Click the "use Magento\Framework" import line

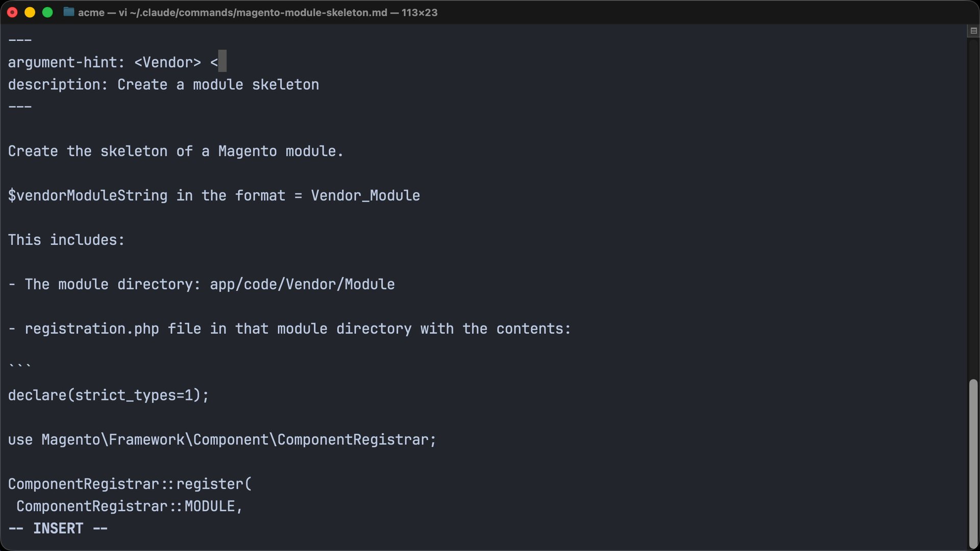coord(222,440)
